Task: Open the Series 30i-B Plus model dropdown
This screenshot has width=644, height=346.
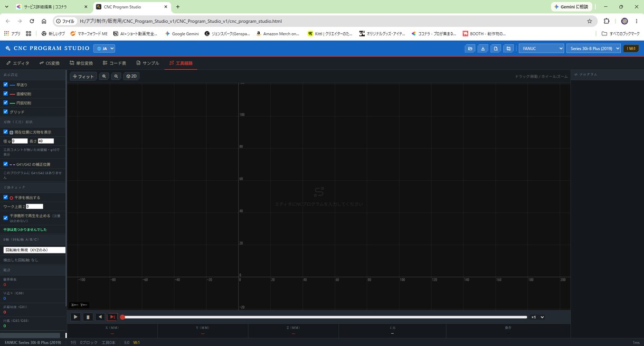Action: tap(594, 49)
